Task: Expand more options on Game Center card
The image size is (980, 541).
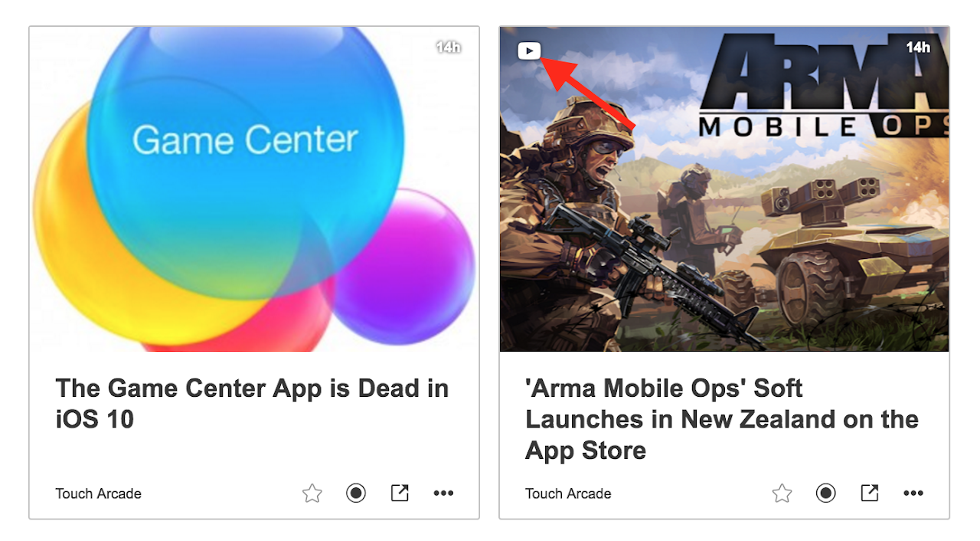Action: [x=443, y=493]
